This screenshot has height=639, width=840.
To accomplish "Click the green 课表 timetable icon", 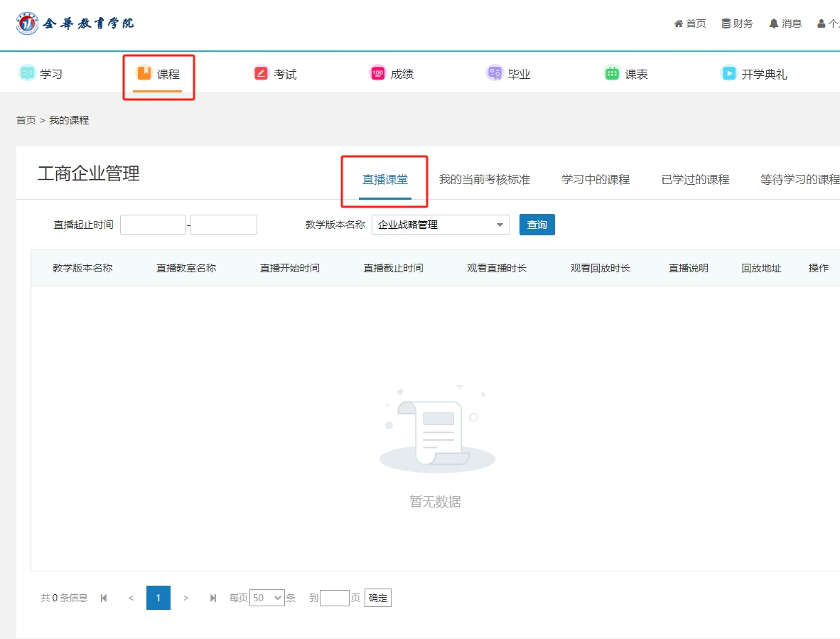I will click(612, 73).
